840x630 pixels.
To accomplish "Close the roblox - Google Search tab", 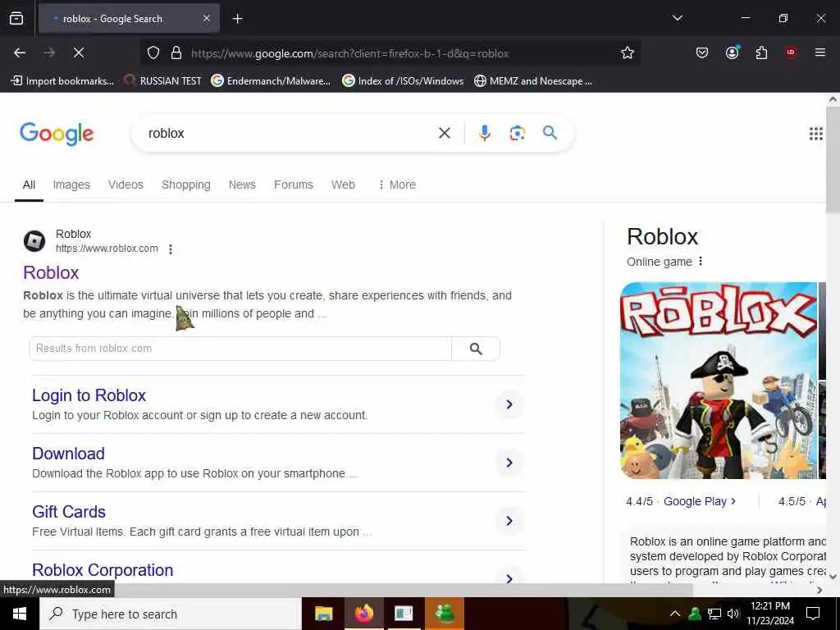I will (x=206, y=19).
